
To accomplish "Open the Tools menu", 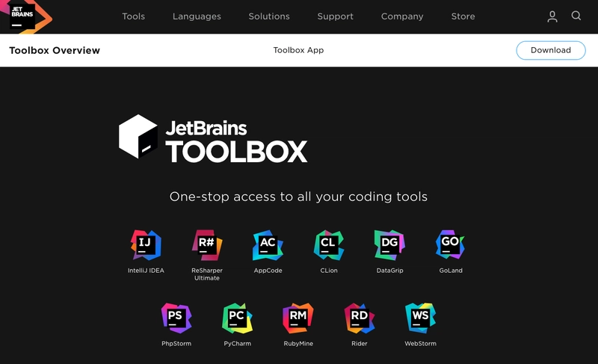I will (134, 16).
